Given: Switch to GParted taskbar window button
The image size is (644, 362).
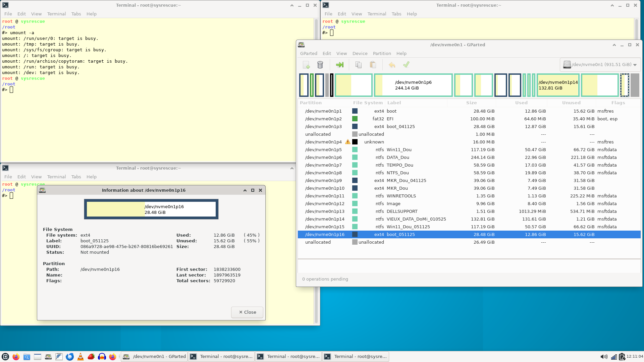Looking at the screenshot, I should 154,357.
